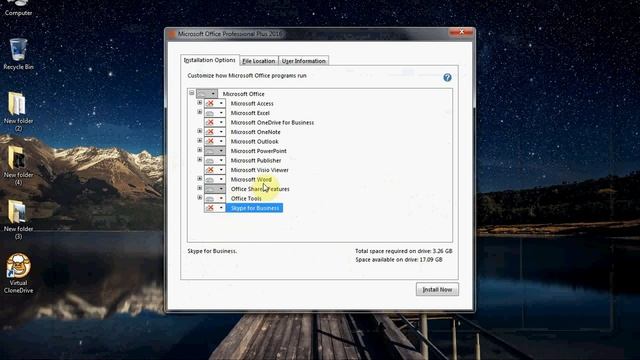Open install state dropdown for OneDrive for Business
640x360 pixels.
tap(215, 122)
